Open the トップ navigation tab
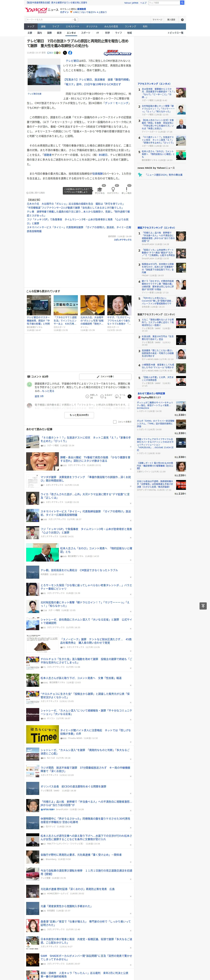The image size is (210, 980). pyautogui.click(x=31, y=27)
